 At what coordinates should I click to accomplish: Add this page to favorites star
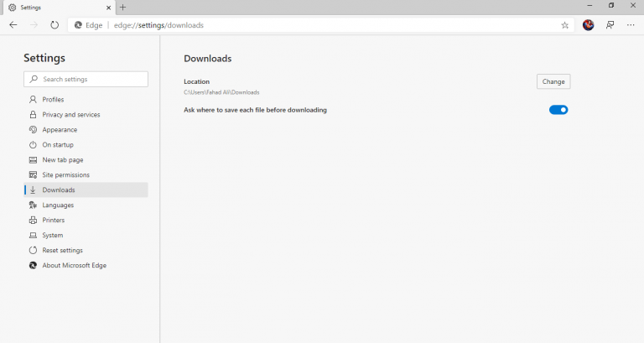pyautogui.click(x=565, y=25)
